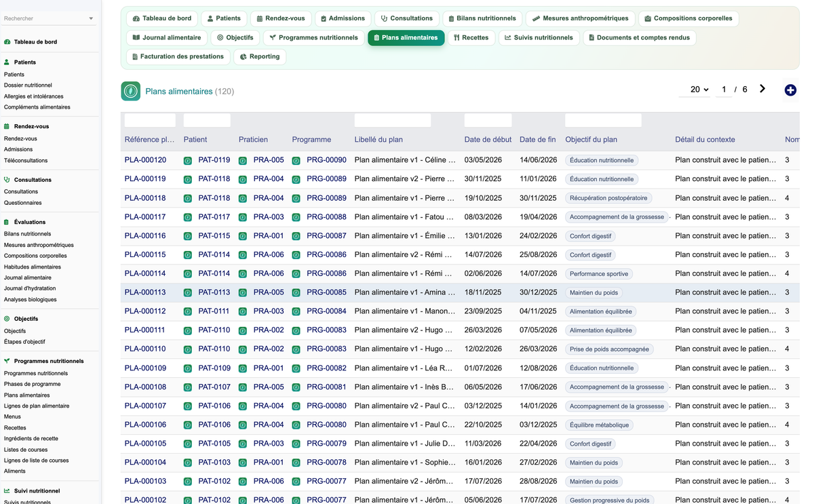Open patient link PAT-0118 in row PLA-000119
The image size is (814, 504).
[x=214, y=180]
